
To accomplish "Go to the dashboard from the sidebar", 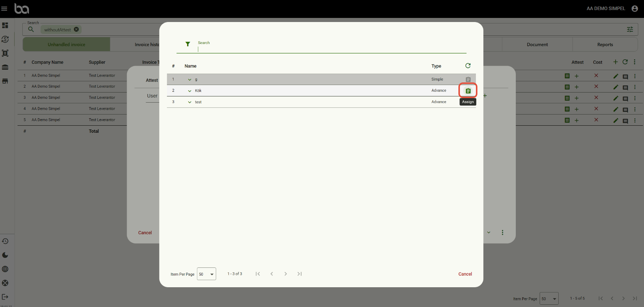I will [5, 25].
